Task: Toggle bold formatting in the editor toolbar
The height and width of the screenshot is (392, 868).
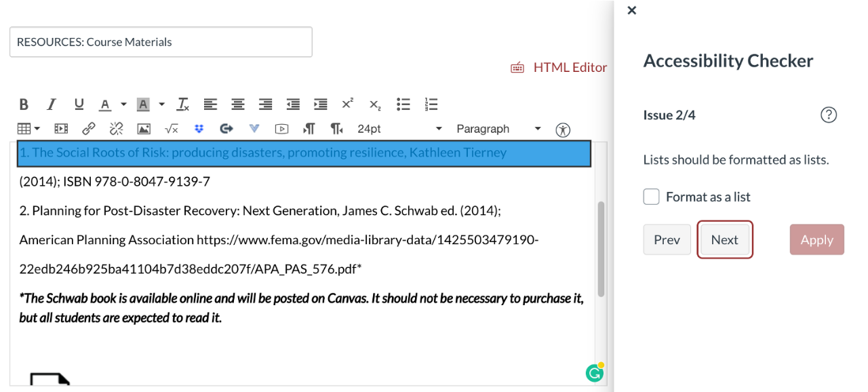Action: point(24,104)
